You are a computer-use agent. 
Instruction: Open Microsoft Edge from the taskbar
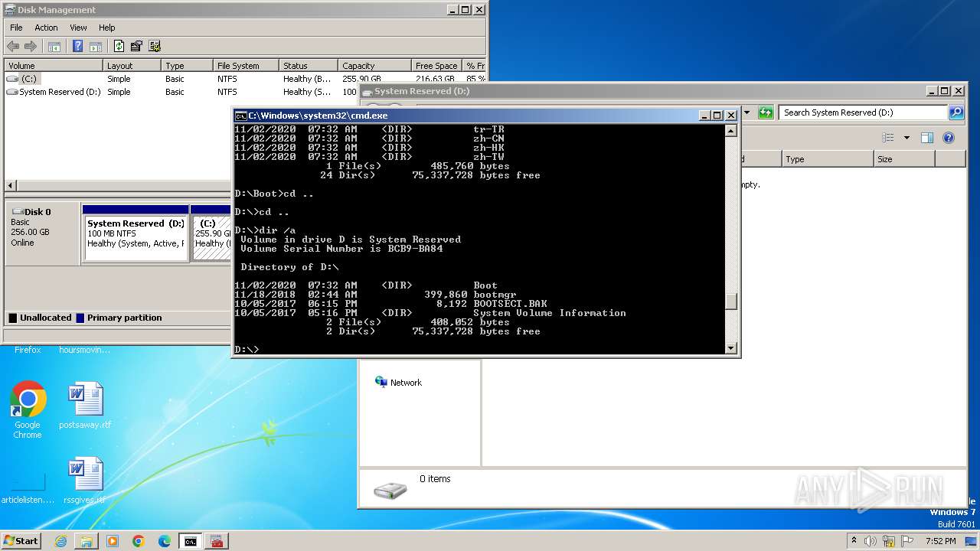click(x=165, y=541)
